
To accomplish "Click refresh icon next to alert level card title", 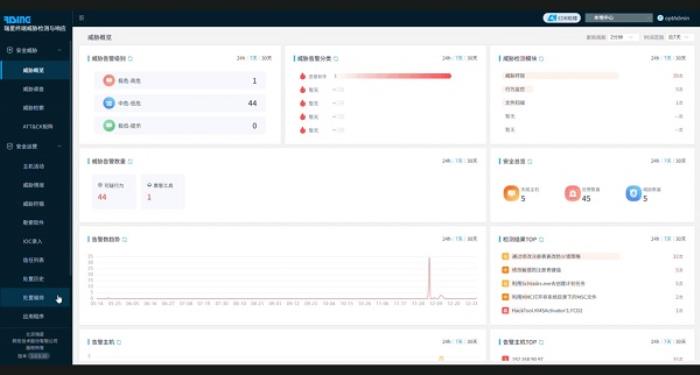I will pyautogui.click(x=130, y=58).
